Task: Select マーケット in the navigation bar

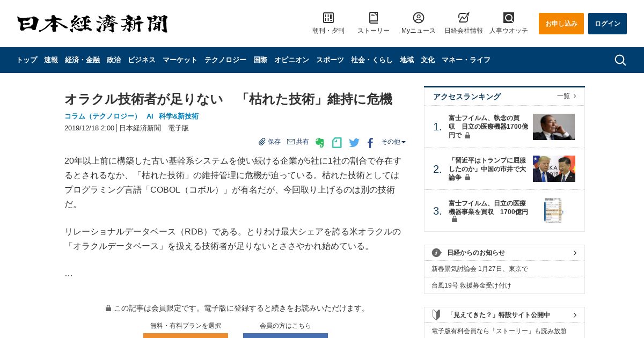Action: 180,60
